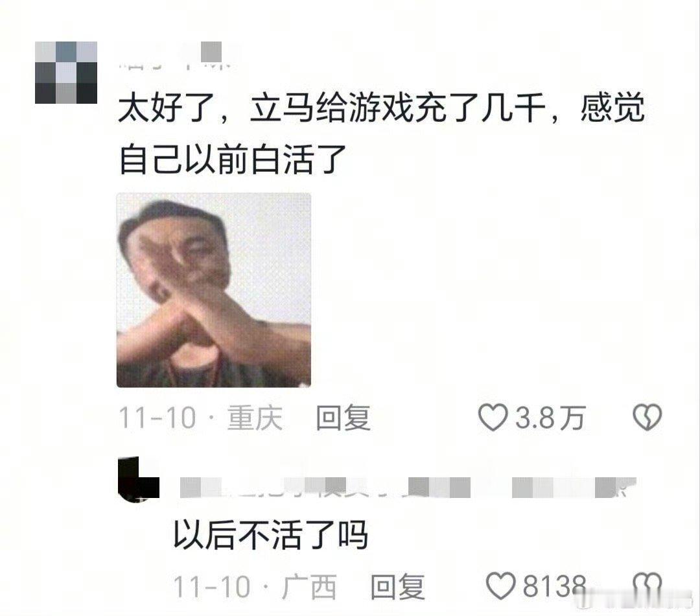Image resolution: width=700 pixels, height=616 pixels.
Task: Open the reply author's blurred username
Action: 408,487
